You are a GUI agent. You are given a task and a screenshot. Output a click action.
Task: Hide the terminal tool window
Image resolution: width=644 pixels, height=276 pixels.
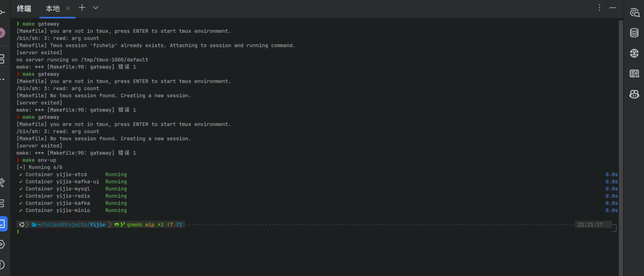point(613,8)
